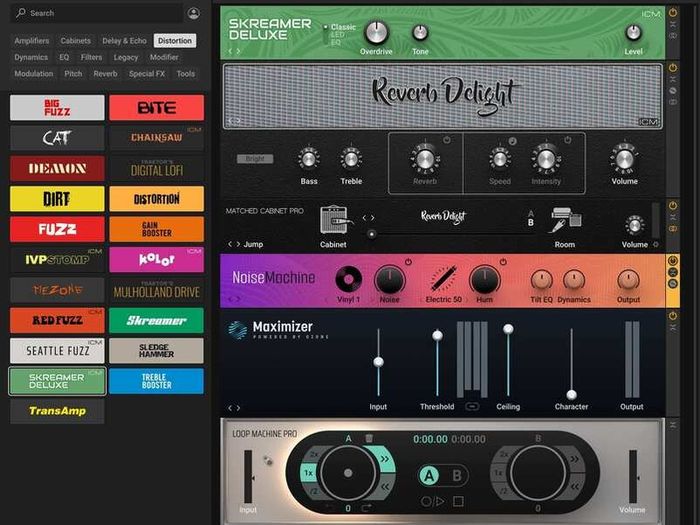Click loop A rewind arrows
Image resolution: width=700 pixels, height=525 pixels.
(384, 487)
